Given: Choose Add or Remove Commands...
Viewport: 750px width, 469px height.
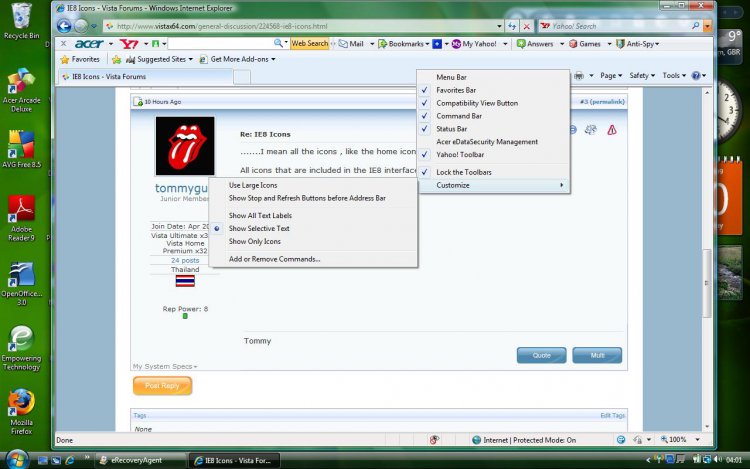Looking at the screenshot, I should pyautogui.click(x=313, y=259).
